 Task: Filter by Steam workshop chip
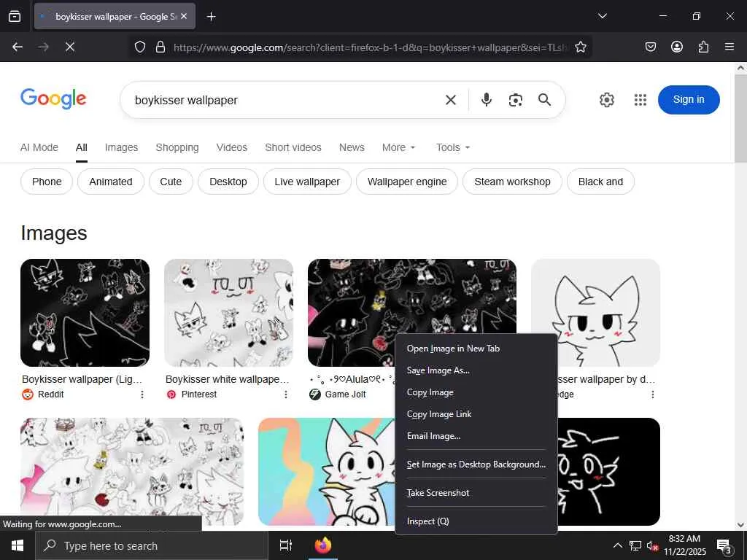click(512, 182)
